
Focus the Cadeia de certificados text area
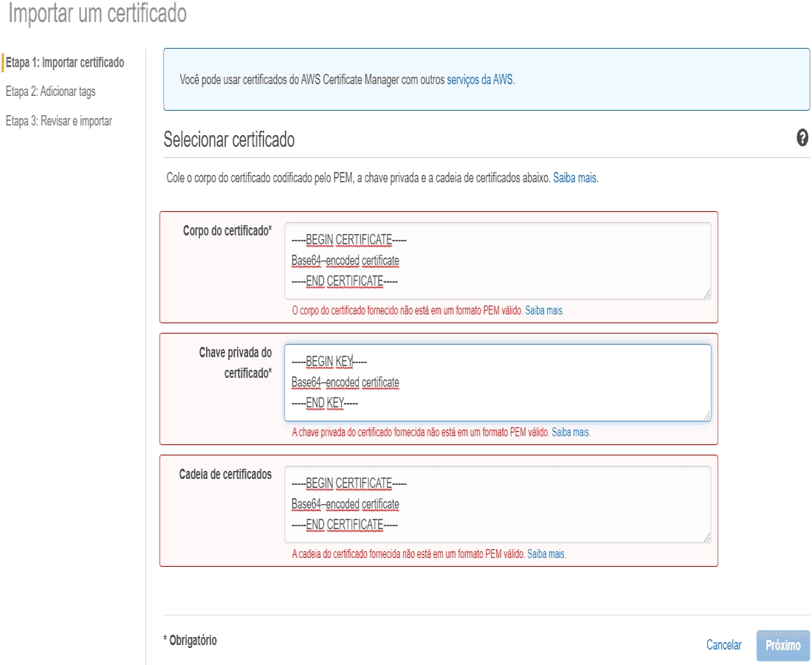[498, 504]
